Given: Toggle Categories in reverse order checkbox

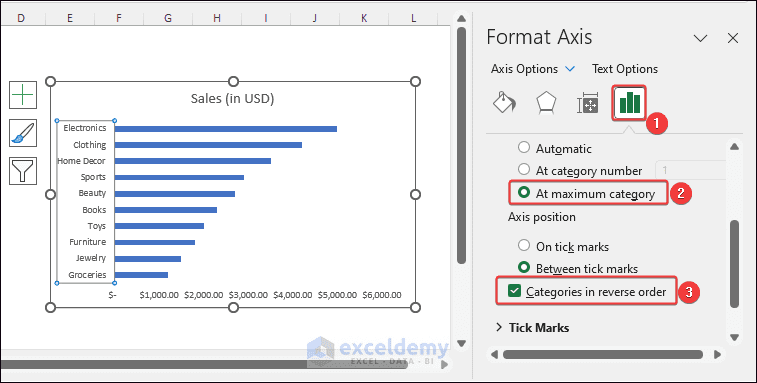Looking at the screenshot, I should coord(515,291).
